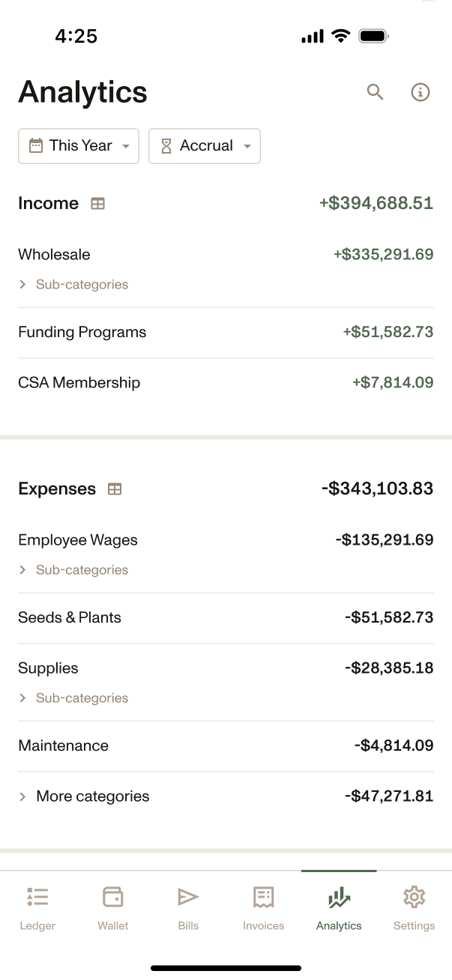Image resolution: width=452 pixels, height=980 pixels.
Task: Click the table icon beside Expenses
Action: pyautogui.click(x=115, y=489)
